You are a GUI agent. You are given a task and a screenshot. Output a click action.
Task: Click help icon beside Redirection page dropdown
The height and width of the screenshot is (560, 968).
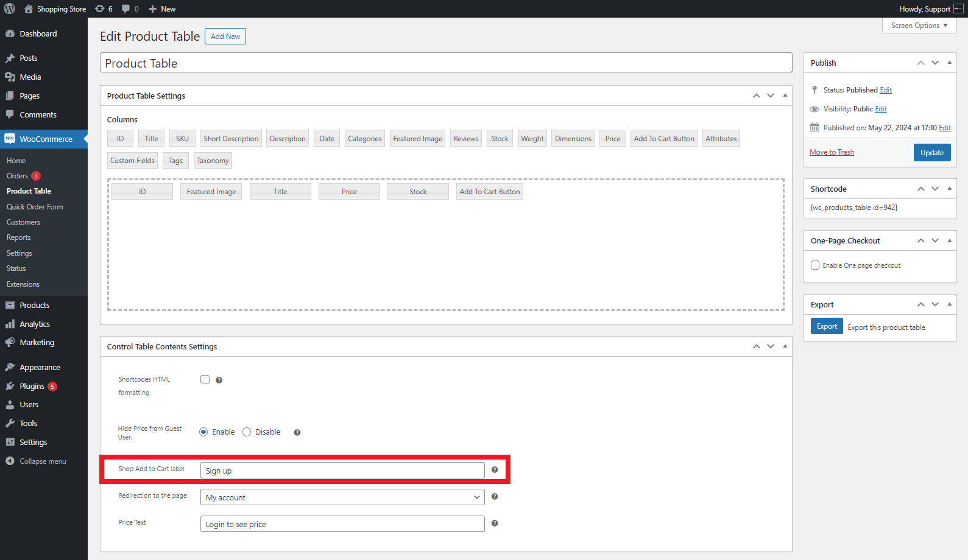495,497
